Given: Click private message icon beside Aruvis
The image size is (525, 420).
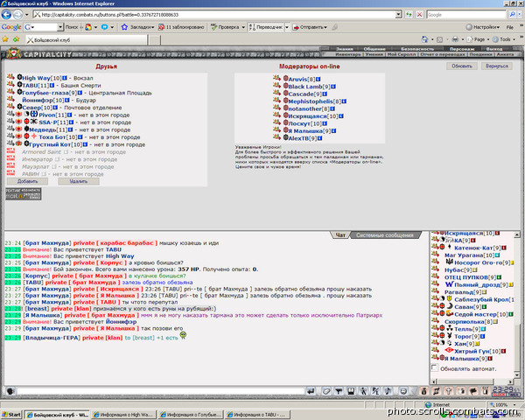Looking at the screenshot, I should [276, 79].
